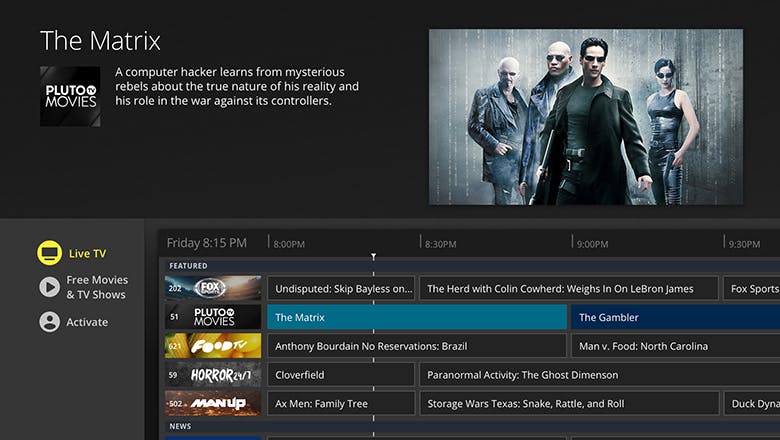Select The Gambler program
Screen dimensions: 780x440
click(676, 317)
